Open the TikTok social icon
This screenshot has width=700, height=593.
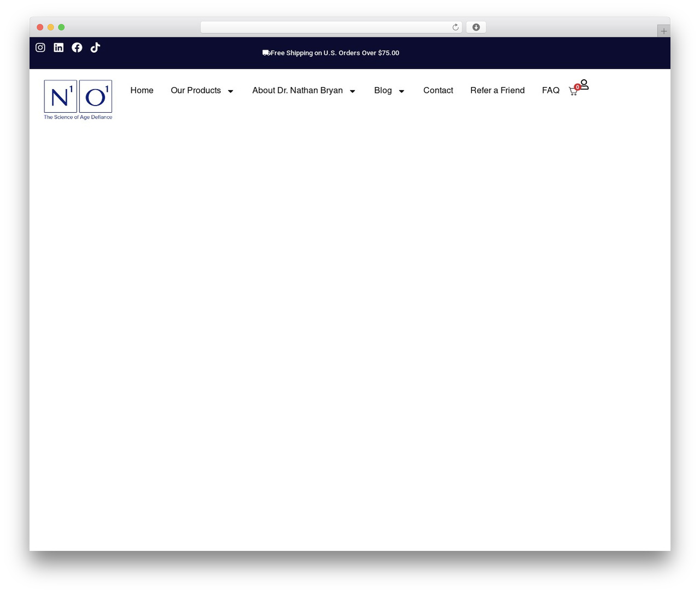95,48
